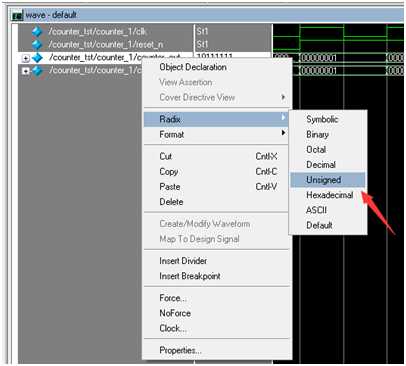Click the wave - default title bar
This screenshot has height=366, width=406.
207,15
